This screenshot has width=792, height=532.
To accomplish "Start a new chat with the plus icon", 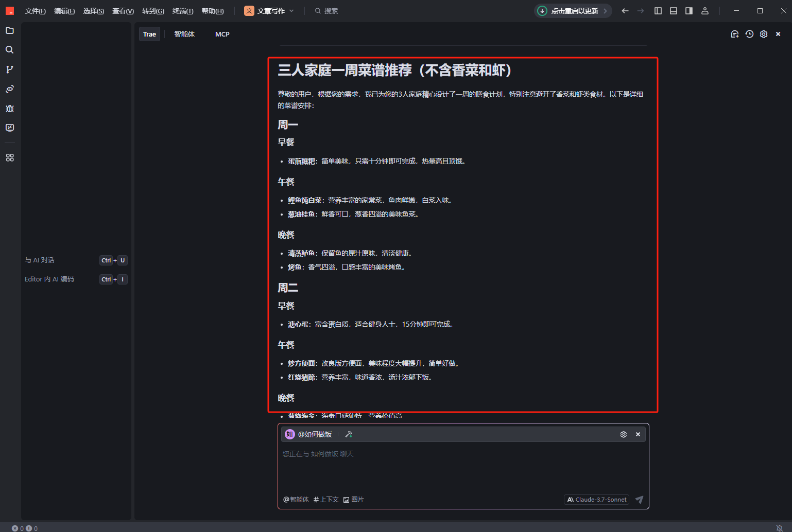I will [735, 34].
